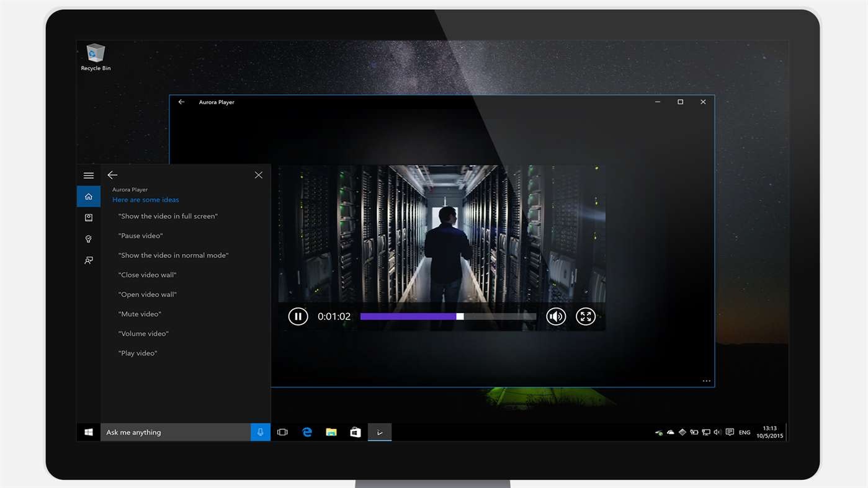The image size is (868, 488).
Task: Open Cortana hamburger menu
Action: (89, 175)
